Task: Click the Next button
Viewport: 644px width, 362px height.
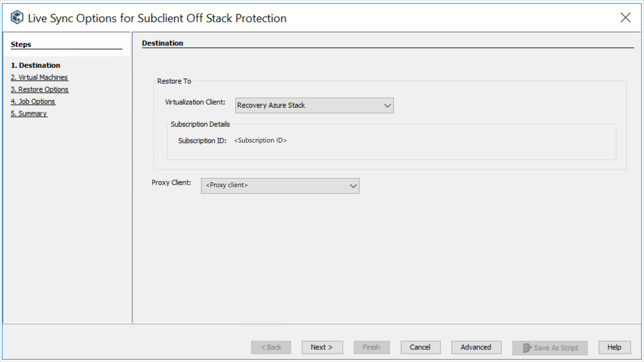Action: (x=322, y=347)
